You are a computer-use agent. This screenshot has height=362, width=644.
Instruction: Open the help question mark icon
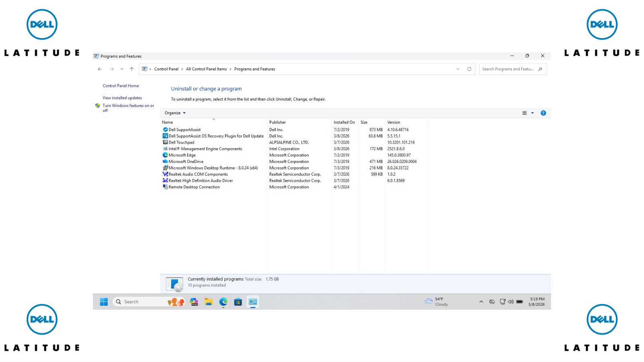tap(543, 113)
